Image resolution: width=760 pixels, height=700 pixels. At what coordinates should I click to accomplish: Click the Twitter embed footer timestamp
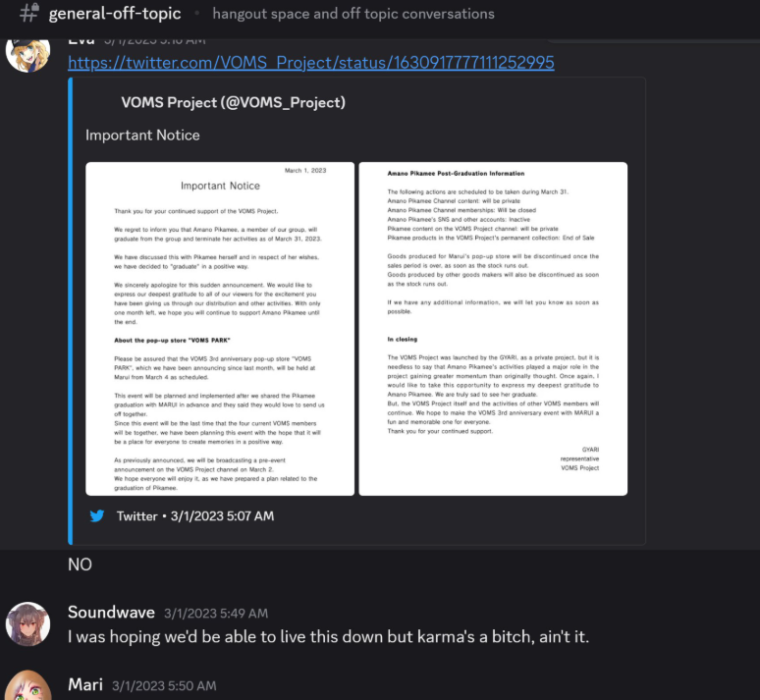click(222, 515)
